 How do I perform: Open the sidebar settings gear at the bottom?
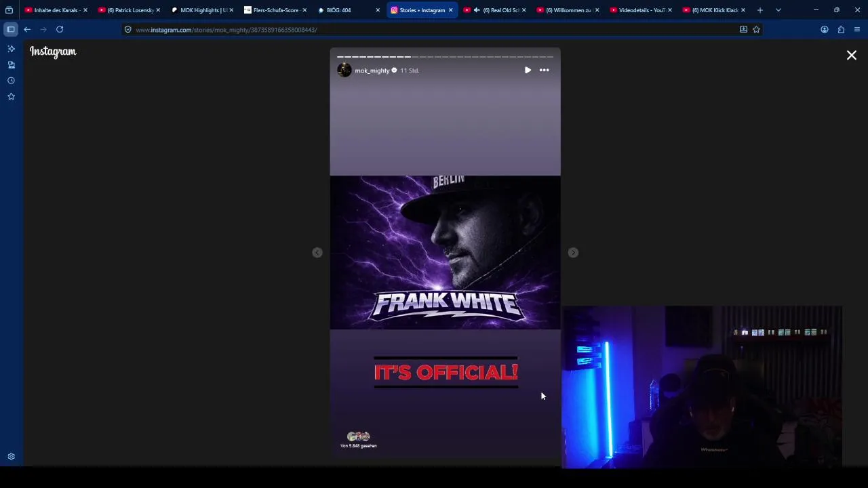(11, 457)
